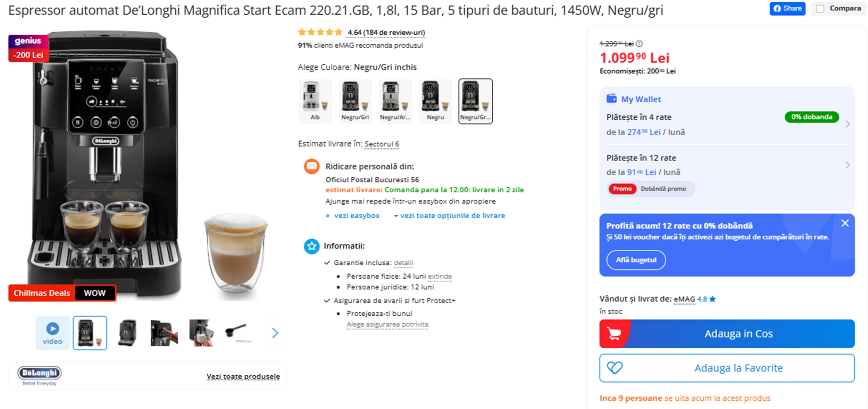Click the shopping cart icon on Adauga in Cos
This screenshot has width=868, height=409.
[x=615, y=333]
